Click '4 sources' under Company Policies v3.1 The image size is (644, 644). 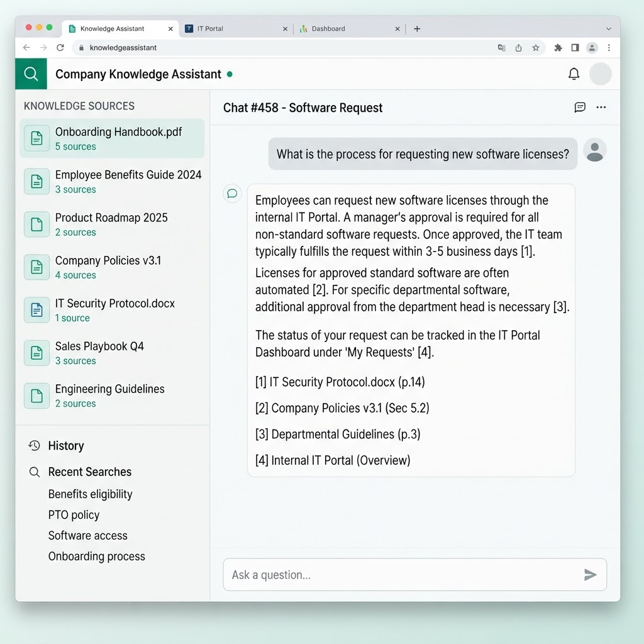(75, 275)
